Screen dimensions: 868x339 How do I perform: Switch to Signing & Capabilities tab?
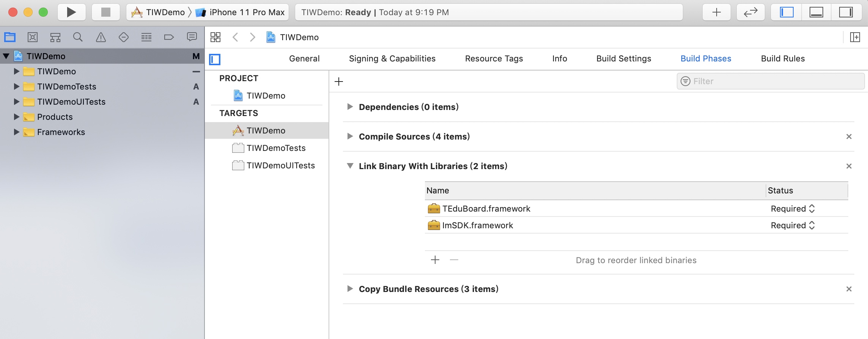point(392,58)
